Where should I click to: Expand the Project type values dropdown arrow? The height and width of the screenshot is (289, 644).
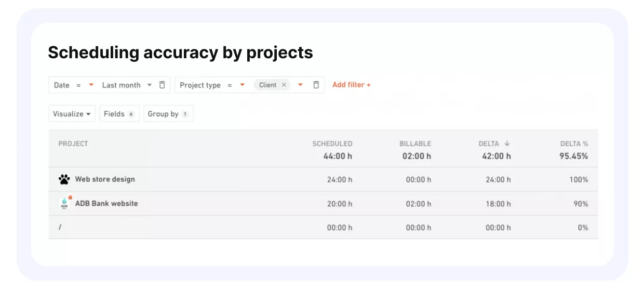tap(300, 85)
